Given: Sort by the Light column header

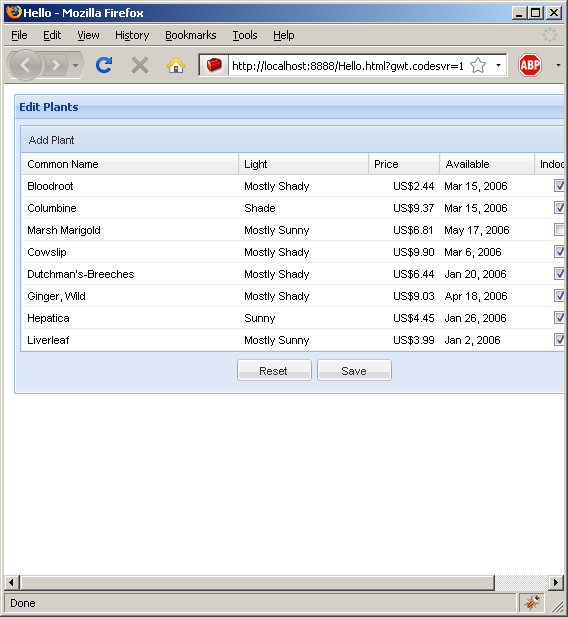Looking at the screenshot, I should [303, 164].
